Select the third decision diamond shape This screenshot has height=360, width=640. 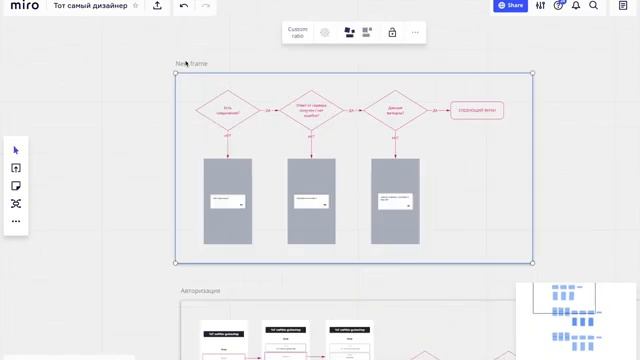coord(395,110)
